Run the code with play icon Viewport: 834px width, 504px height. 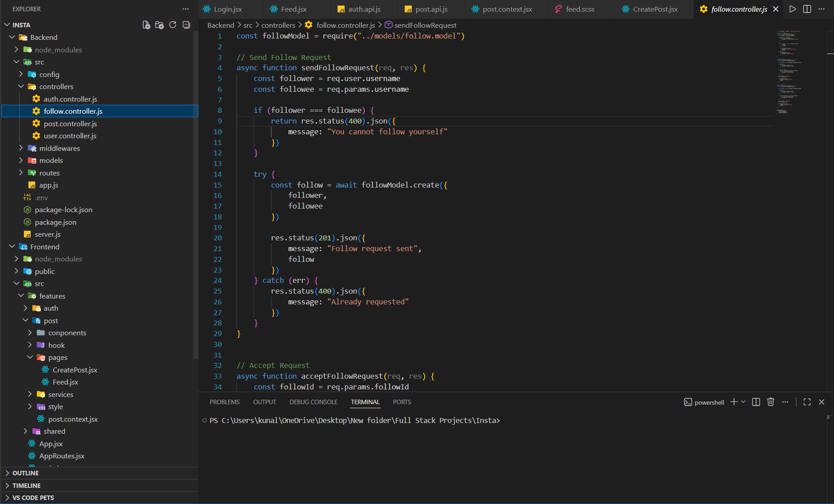[x=792, y=9]
